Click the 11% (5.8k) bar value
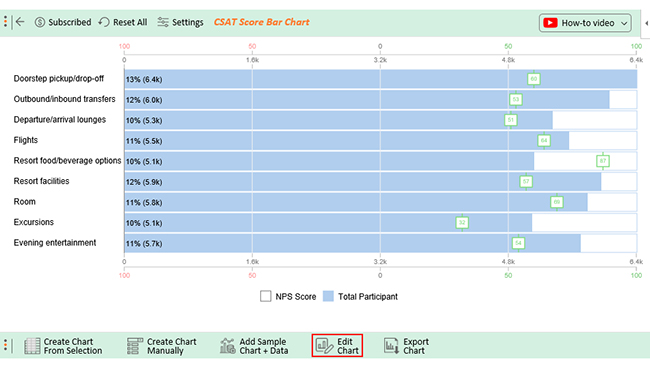Viewport: 650px width, 368px height. click(x=144, y=203)
